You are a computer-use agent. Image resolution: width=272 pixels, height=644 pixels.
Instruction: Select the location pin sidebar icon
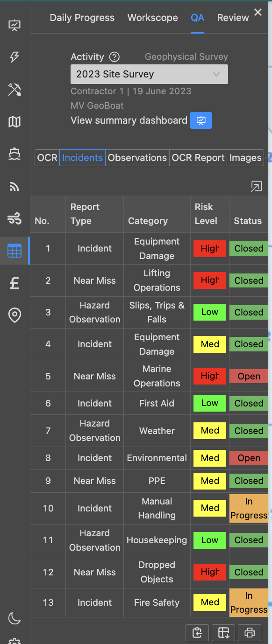[x=14, y=315]
